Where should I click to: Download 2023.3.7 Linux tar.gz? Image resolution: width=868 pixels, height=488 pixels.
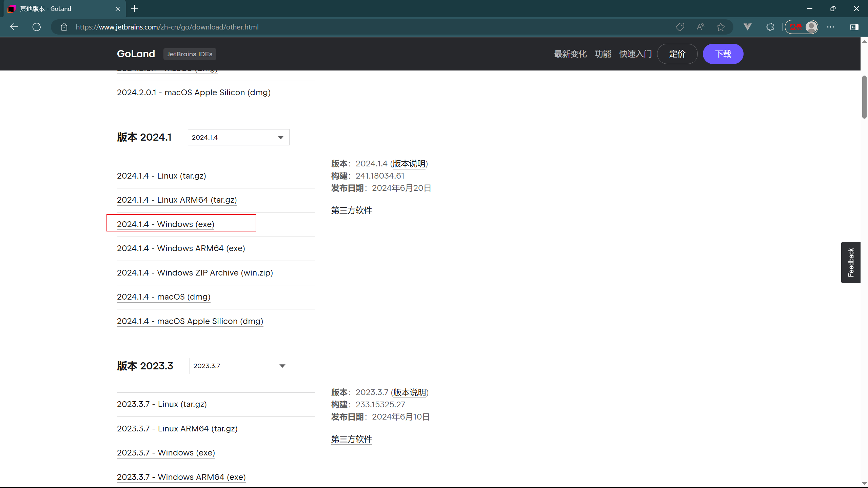[162, 404]
